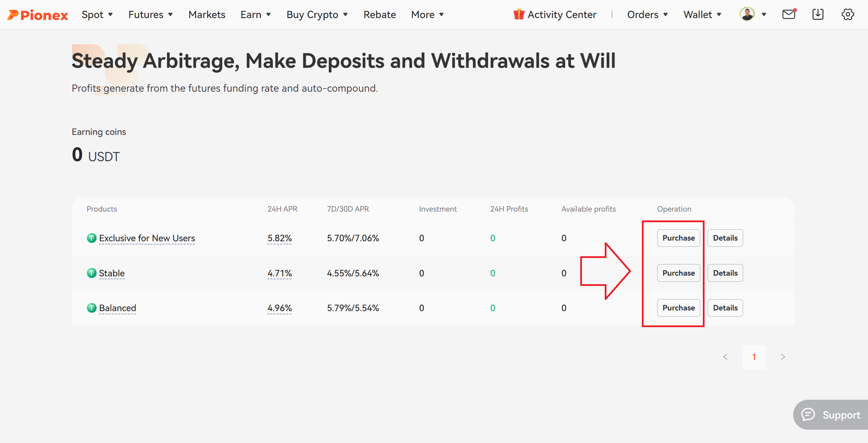
Task: Open the mail messages icon
Action: (789, 14)
